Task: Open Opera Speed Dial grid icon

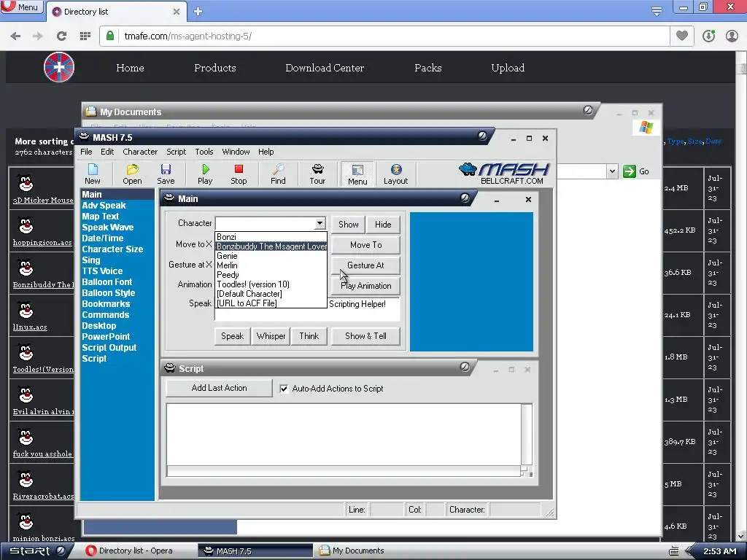Action: (x=85, y=36)
